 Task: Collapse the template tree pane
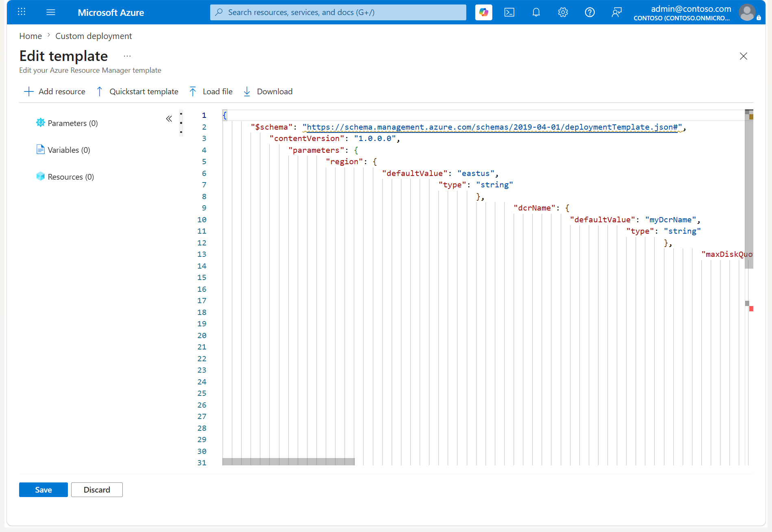tap(169, 119)
